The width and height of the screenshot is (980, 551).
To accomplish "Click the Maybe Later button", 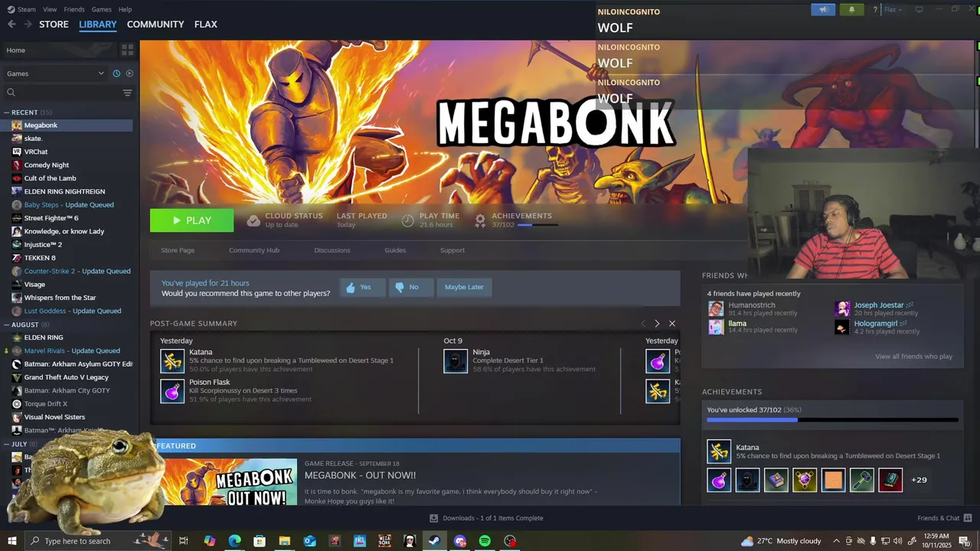I will click(464, 287).
